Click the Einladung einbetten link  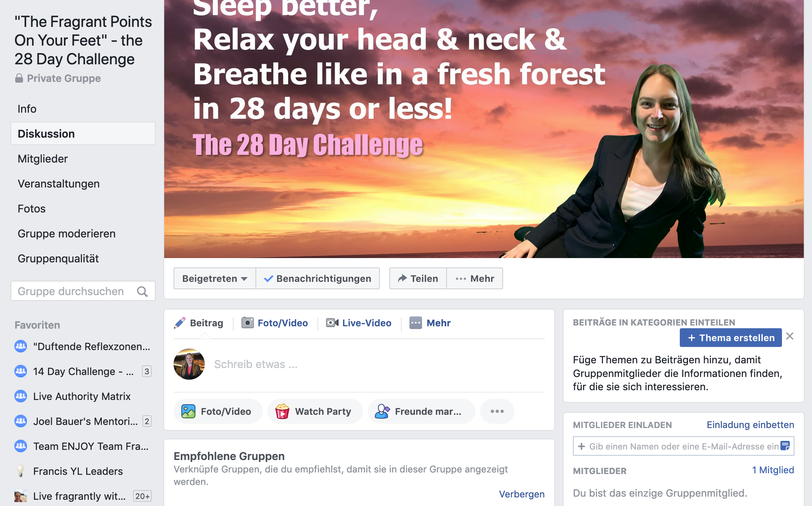pyautogui.click(x=750, y=425)
